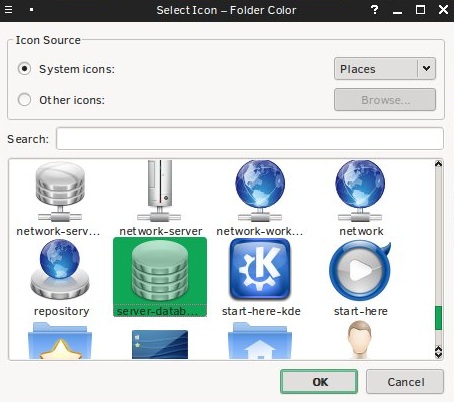Screen dimensions: 454x402
Task: Pick the starred bookmarks folder icon
Action: pyautogui.click(x=60, y=341)
